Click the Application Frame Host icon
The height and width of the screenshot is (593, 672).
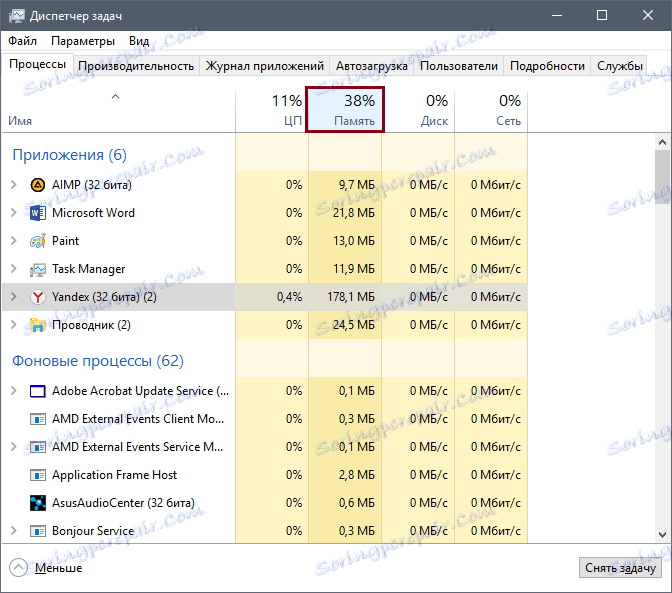click(38, 475)
